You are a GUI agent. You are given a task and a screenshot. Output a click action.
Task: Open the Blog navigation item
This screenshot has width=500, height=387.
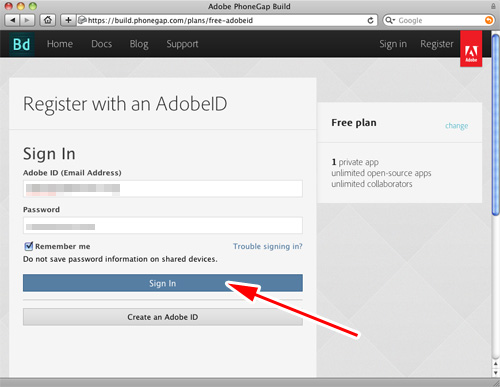[x=139, y=44]
